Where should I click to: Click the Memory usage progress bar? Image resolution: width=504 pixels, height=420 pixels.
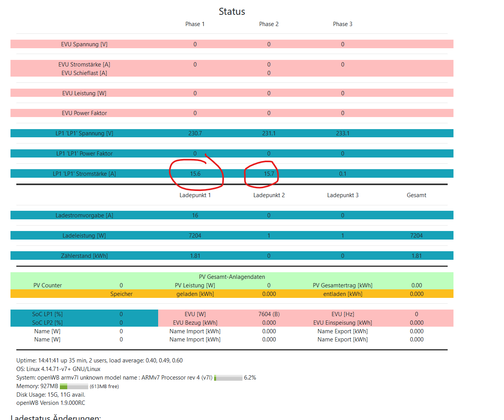tap(74, 387)
